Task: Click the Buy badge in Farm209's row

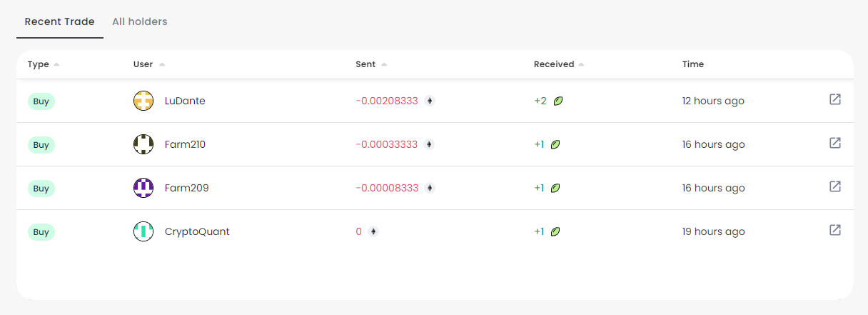Action: tap(41, 188)
